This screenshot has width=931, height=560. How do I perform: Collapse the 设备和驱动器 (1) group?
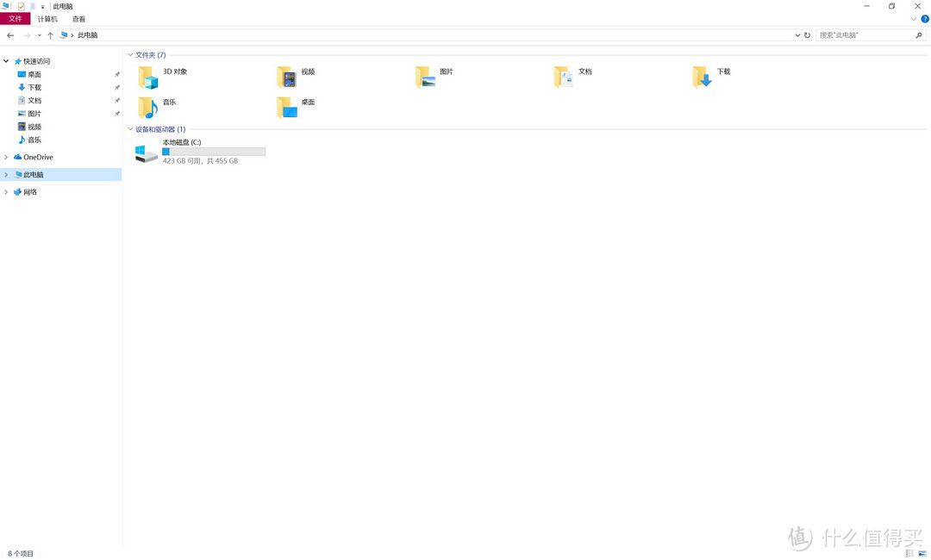[x=131, y=128]
